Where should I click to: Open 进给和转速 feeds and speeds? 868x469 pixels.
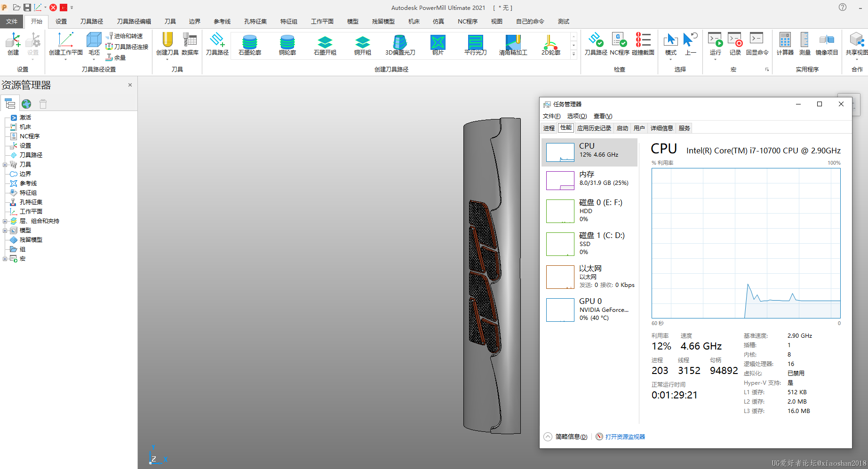[125, 36]
